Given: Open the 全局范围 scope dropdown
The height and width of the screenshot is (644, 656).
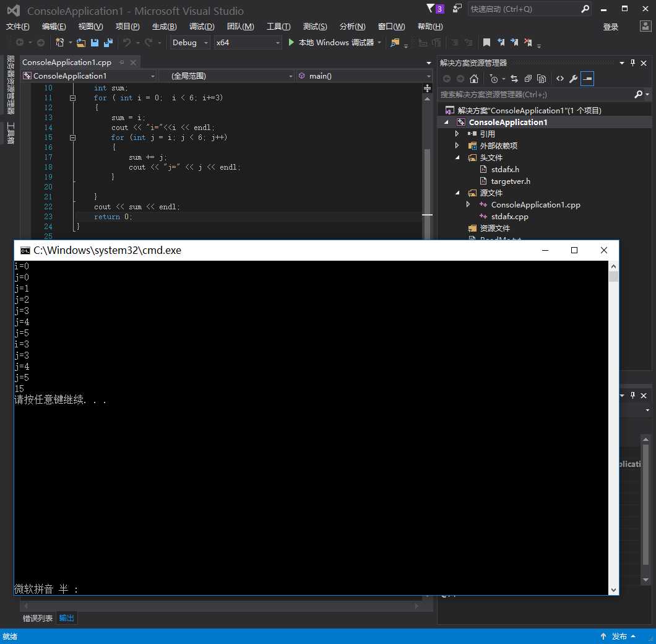Looking at the screenshot, I should pos(227,76).
